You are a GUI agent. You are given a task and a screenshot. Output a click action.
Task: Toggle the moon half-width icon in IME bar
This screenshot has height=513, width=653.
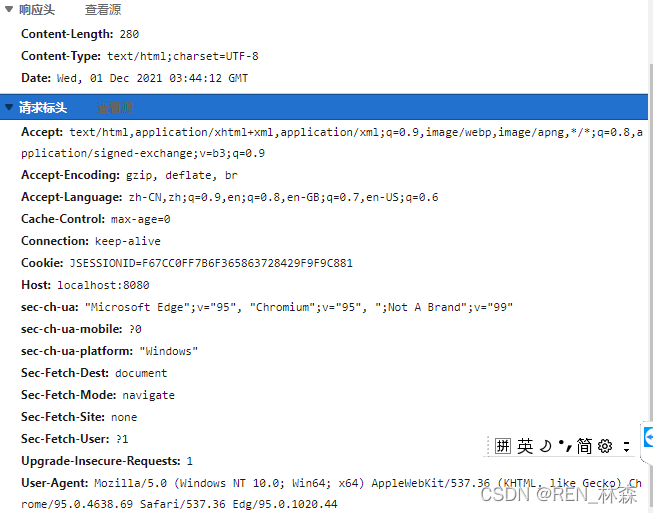[x=546, y=446]
